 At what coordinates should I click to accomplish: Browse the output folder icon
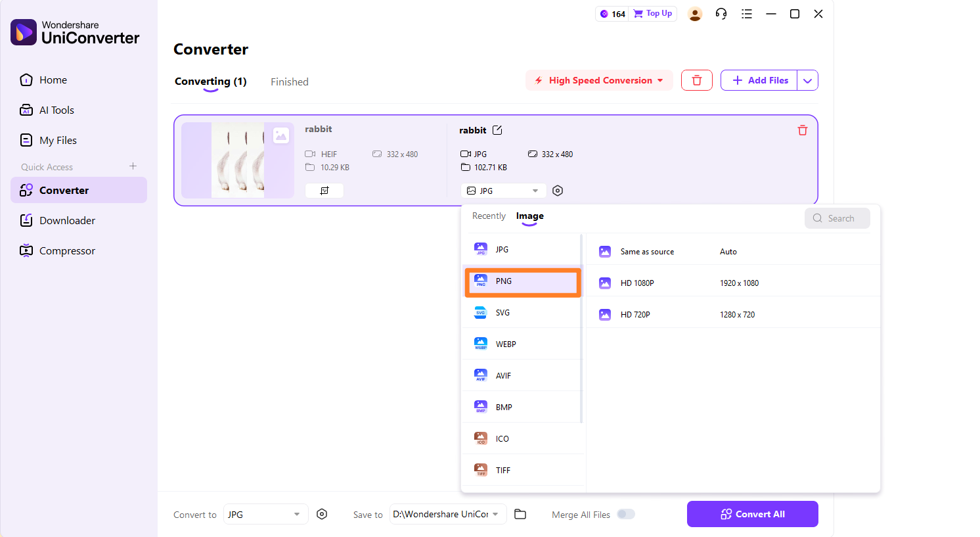point(520,514)
